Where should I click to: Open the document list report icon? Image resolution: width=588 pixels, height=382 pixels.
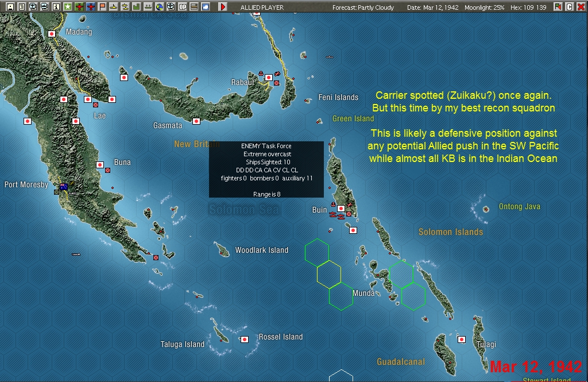(22, 7)
